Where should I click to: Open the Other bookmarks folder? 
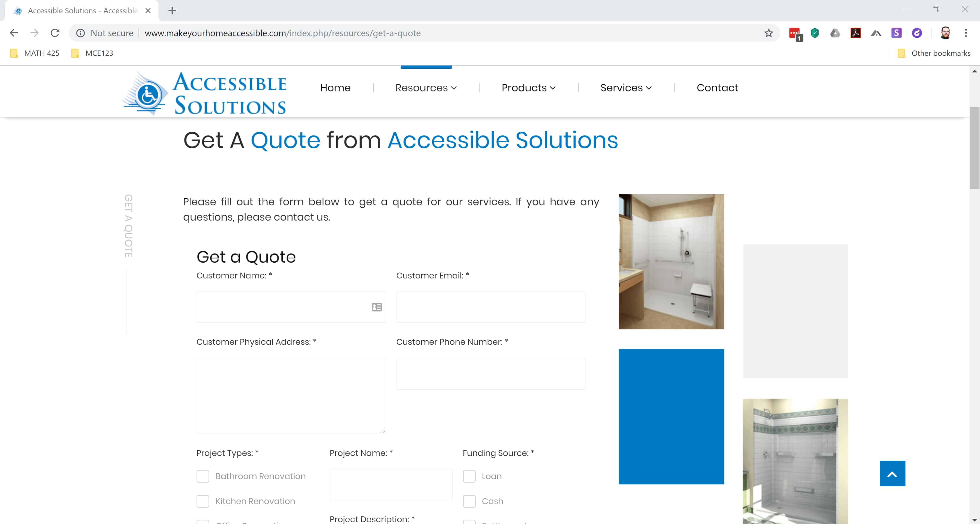pyautogui.click(x=934, y=53)
